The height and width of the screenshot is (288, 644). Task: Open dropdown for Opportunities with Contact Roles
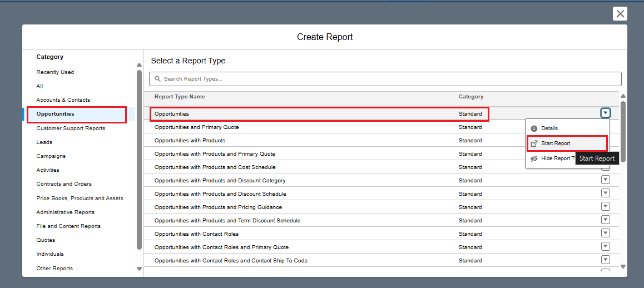point(606,233)
